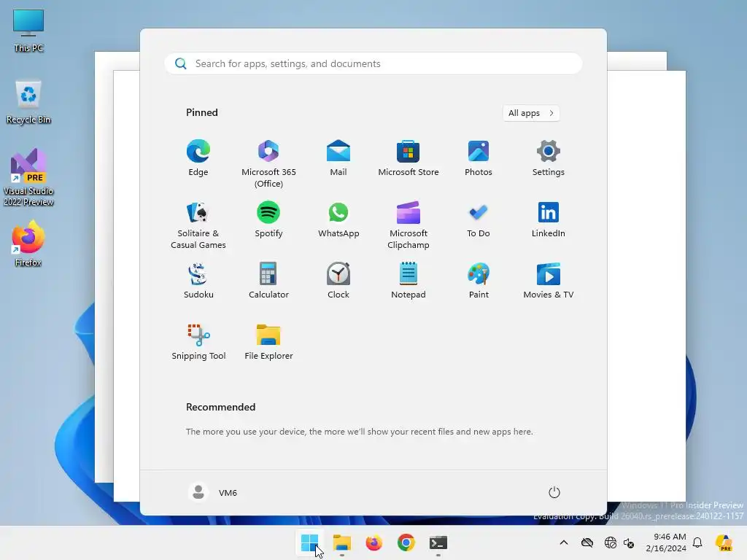
Task: Click the Recommended section heading
Action: coord(220,407)
